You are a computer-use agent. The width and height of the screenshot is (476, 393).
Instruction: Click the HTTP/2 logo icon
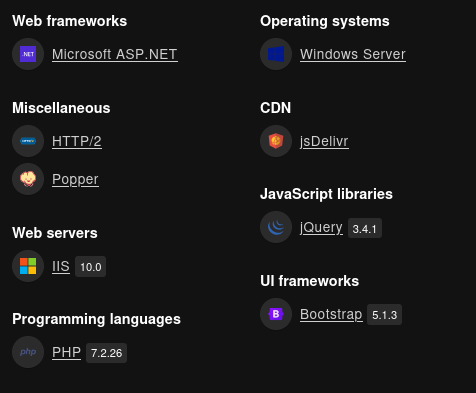click(x=28, y=141)
